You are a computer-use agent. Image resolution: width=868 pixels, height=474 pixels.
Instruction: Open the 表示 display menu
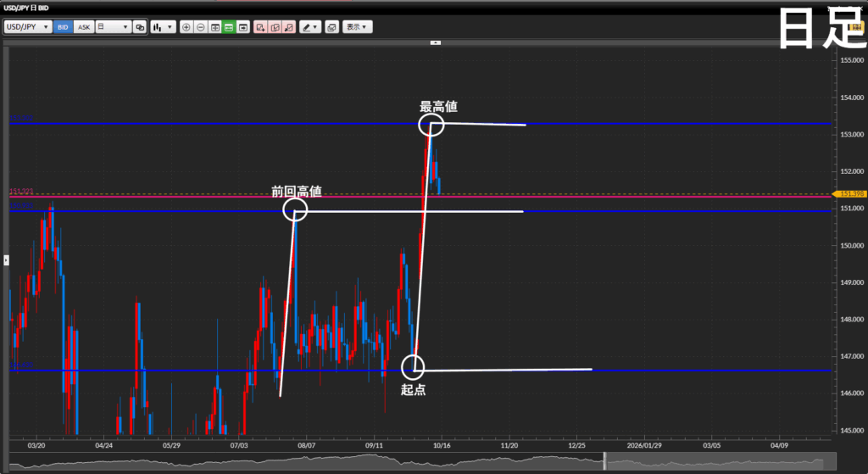(358, 27)
